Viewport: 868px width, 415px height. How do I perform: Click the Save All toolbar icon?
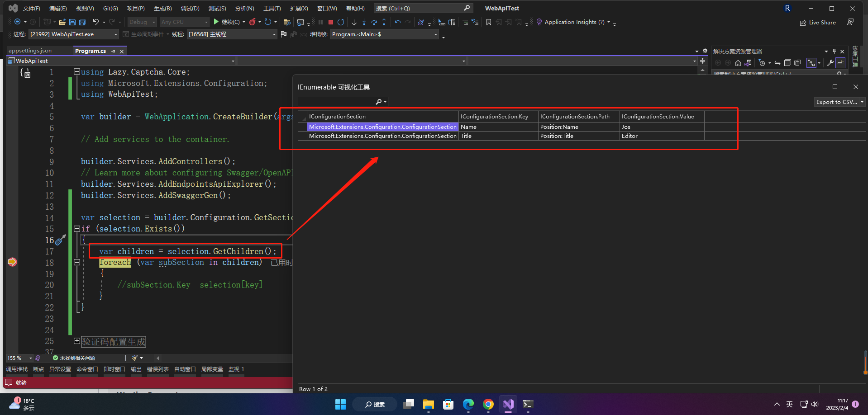tap(82, 22)
